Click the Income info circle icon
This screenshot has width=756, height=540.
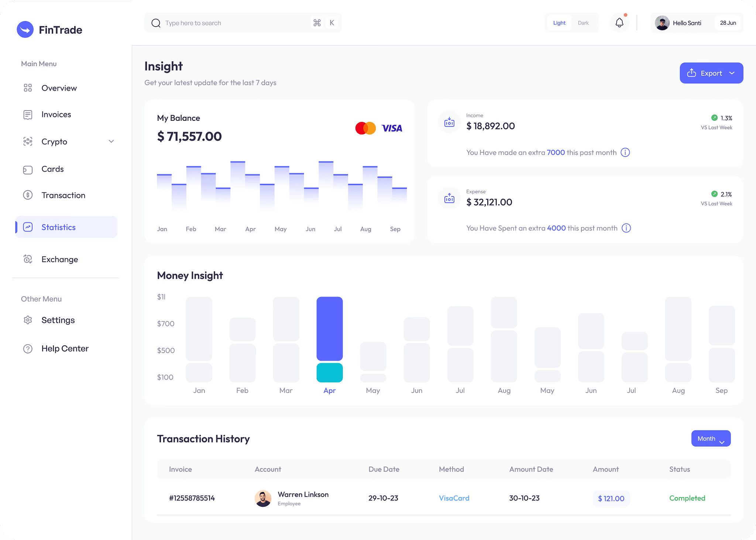pos(625,153)
